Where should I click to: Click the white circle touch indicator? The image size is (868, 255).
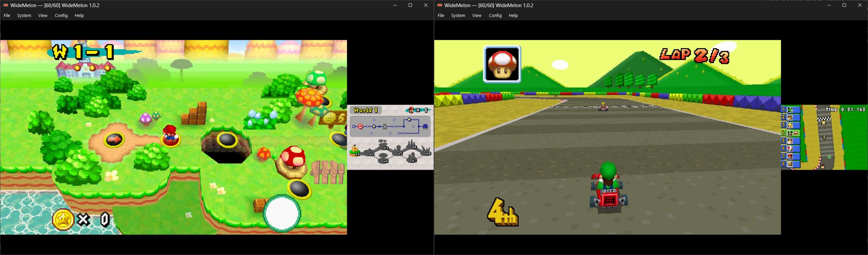click(x=282, y=213)
